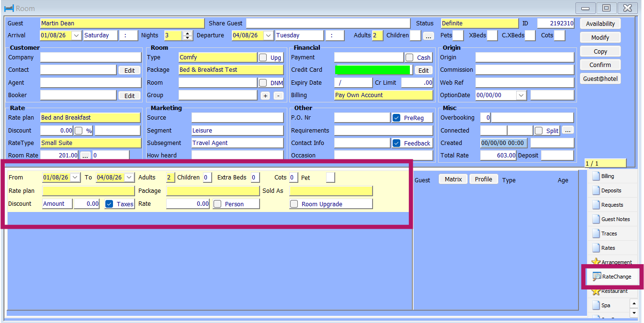644x323 pixels.
Task: Click the ellipsis button next to Split
Action: (567, 131)
